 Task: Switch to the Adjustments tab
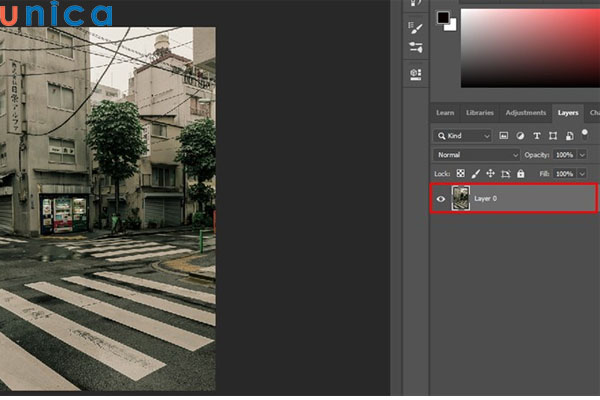(x=525, y=113)
